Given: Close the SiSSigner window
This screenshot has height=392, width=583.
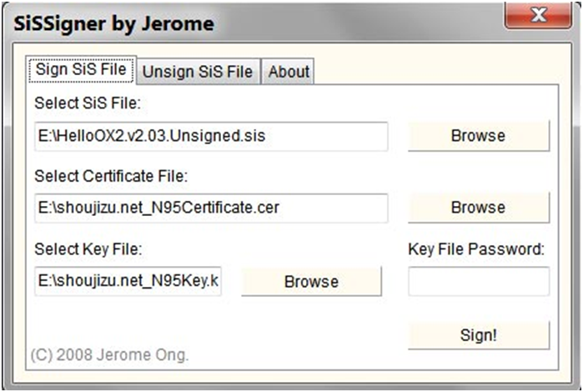Looking at the screenshot, I should (536, 14).
